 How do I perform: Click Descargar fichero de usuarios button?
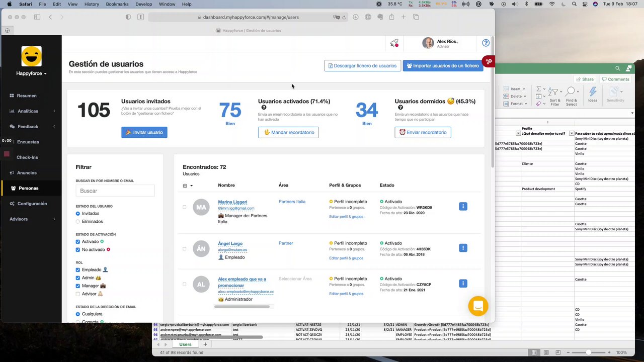[363, 66]
